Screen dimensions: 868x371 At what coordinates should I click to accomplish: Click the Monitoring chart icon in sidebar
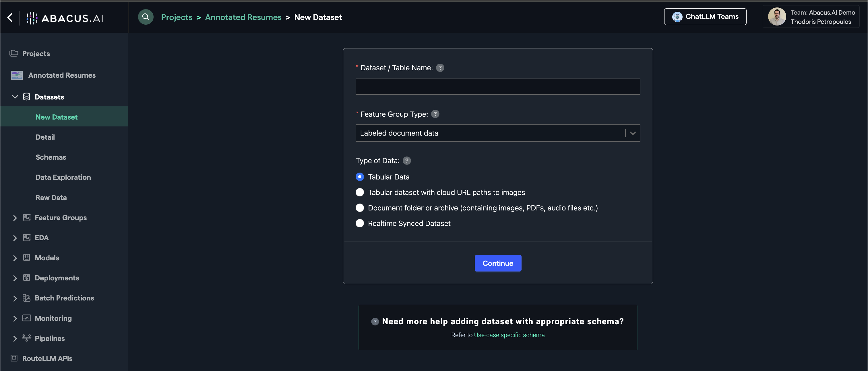(x=26, y=318)
